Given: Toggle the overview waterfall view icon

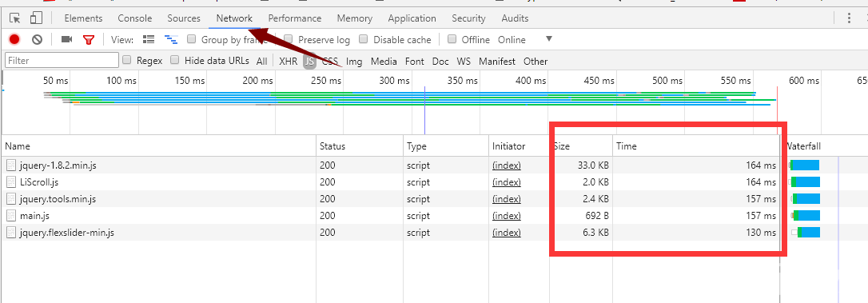Looking at the screenshot, I should (171, 39).
